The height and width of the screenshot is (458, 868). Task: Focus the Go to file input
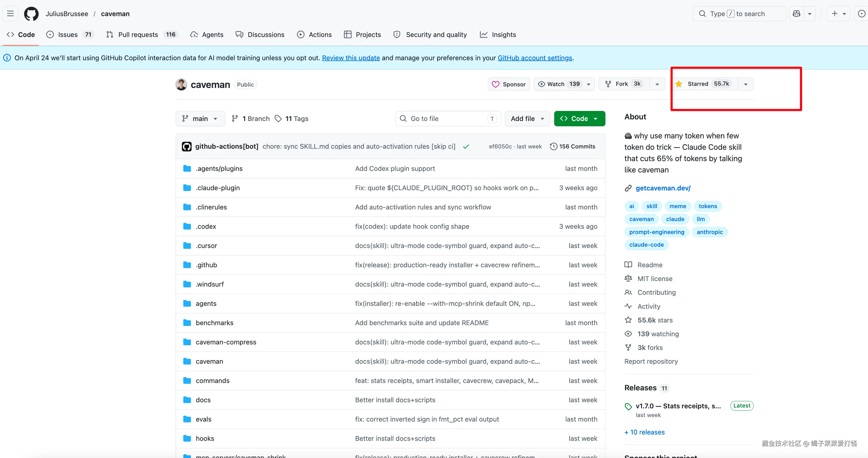tap(448, 119)
